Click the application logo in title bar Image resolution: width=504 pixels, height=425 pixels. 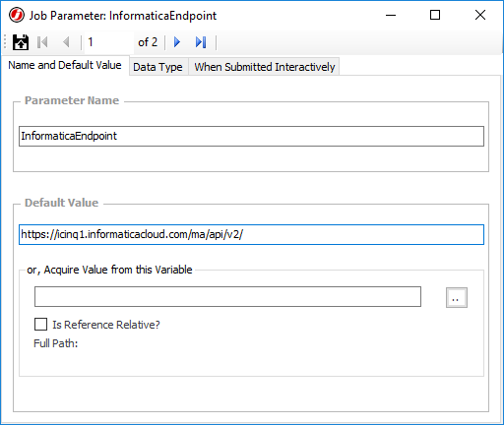point(17,15)
